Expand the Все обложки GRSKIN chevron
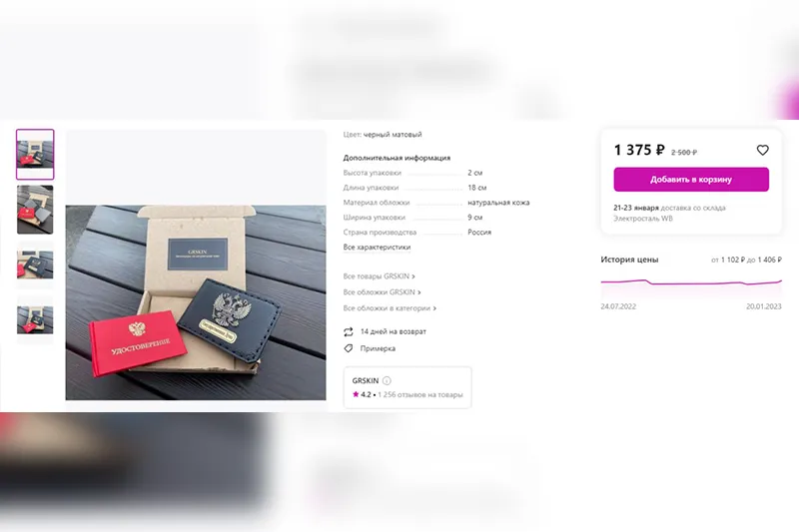Screen dimensions: 799x532 (418, 292)
